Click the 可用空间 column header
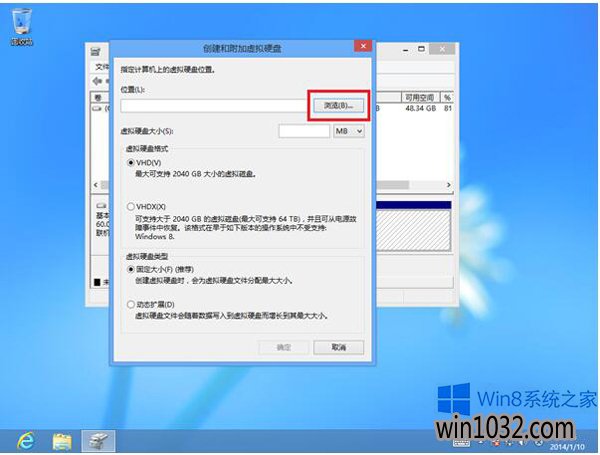Screen dimensions: 600x455 tap(417, 97)
